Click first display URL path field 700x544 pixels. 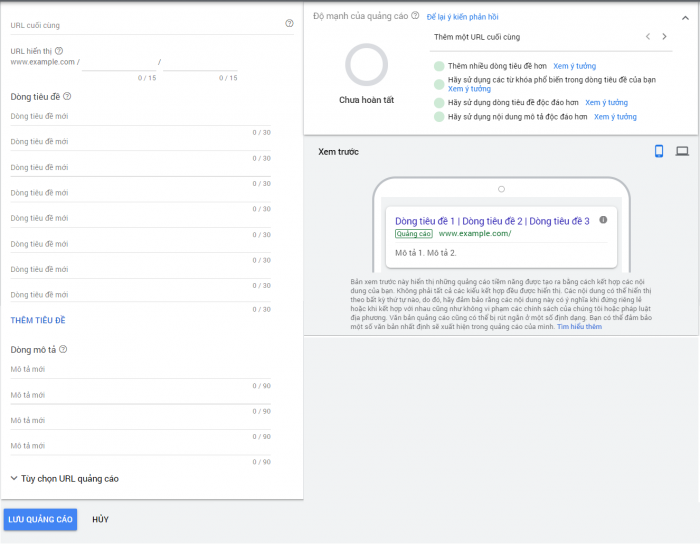119,62
